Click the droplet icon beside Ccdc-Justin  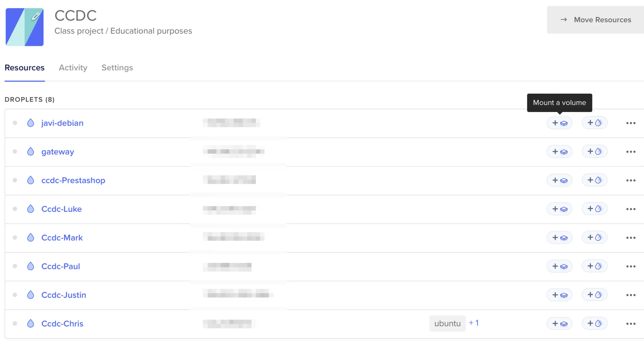(31, 295)
